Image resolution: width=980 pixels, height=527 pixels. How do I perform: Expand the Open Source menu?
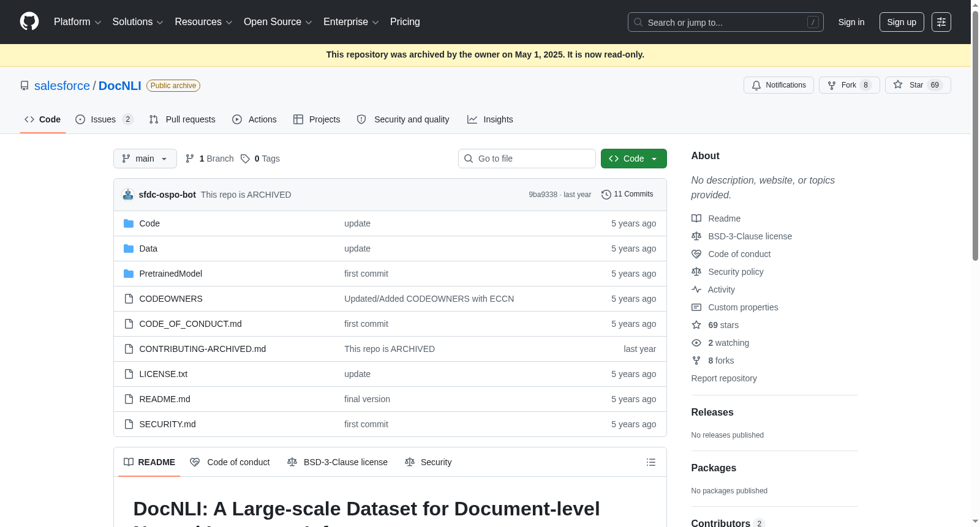tap(278, 22)
